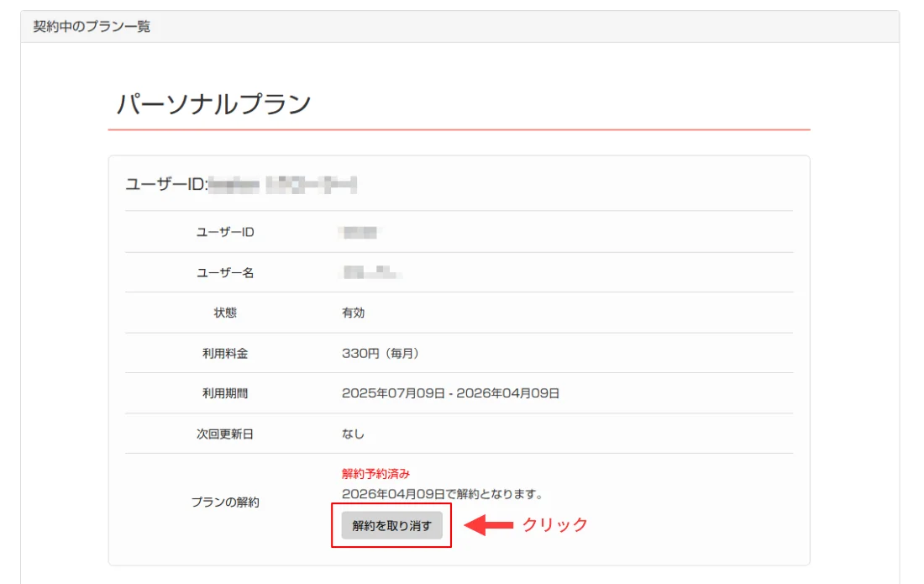Select the 有効 status value
The image size is (924, 584).
point(351,312)
